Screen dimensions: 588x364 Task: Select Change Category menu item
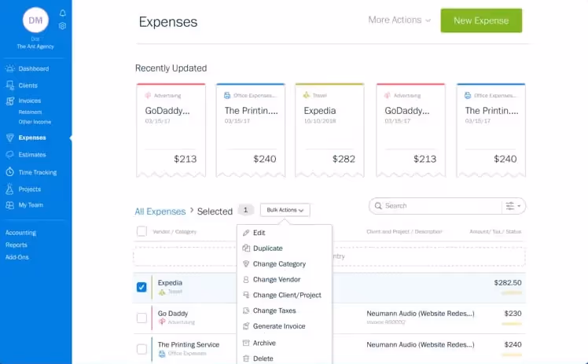coord(285,264)
